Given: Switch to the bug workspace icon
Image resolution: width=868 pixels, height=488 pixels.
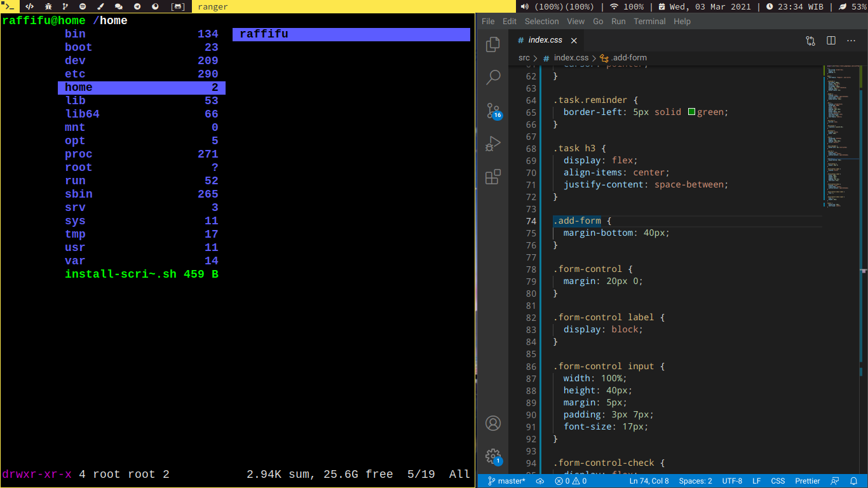Looking at the screenshot, I should coord(48,6).
